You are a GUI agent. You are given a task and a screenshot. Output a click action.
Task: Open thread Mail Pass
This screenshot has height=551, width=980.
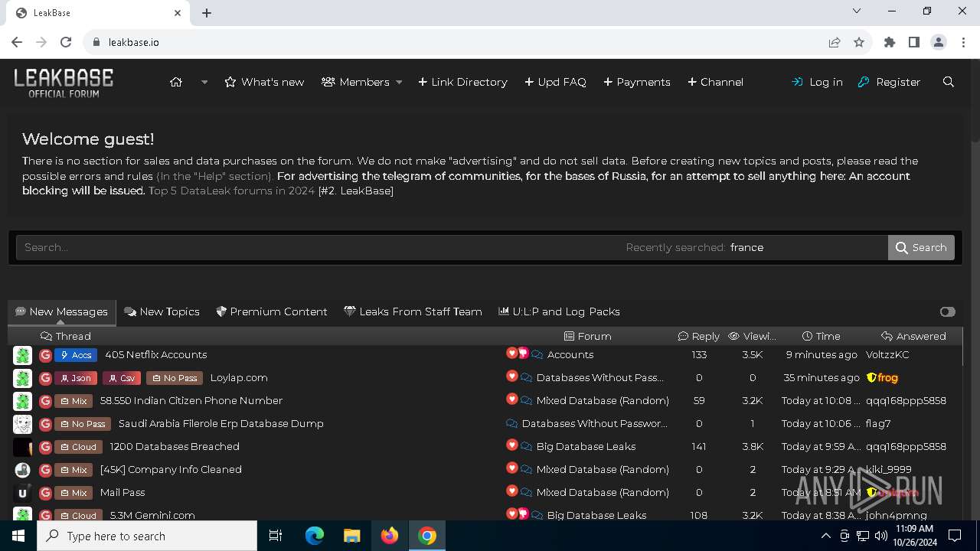122,492
